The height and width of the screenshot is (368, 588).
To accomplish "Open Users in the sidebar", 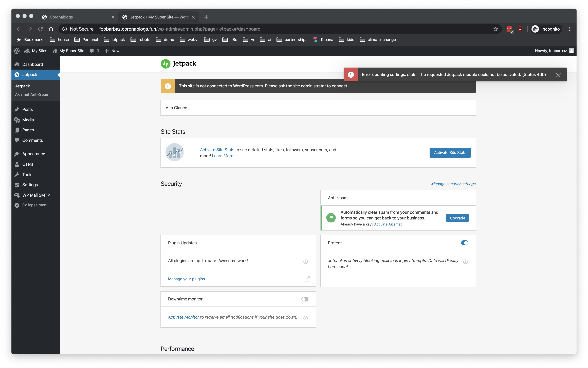I will coord(35,164).
